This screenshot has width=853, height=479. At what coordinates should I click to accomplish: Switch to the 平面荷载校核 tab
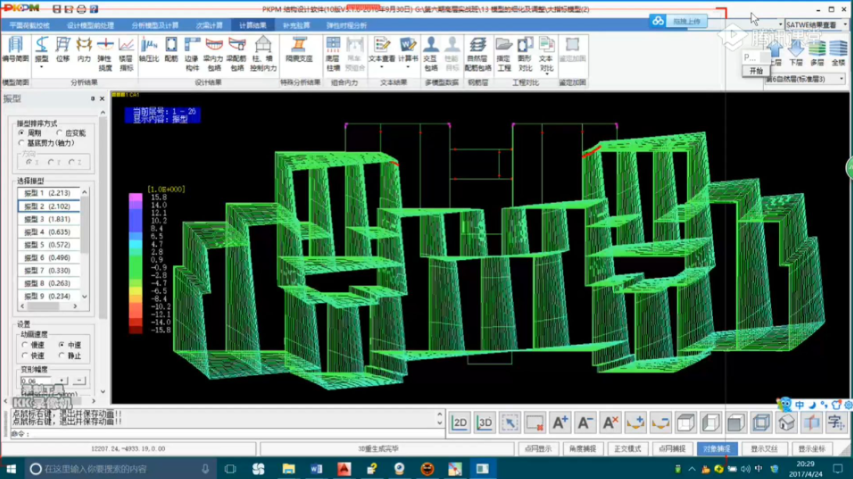coord(29,26)
